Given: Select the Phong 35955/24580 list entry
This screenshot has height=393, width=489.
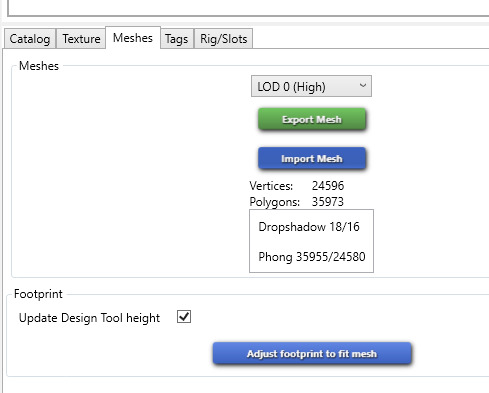Looking at the screenshot, I should pos(312,257).
